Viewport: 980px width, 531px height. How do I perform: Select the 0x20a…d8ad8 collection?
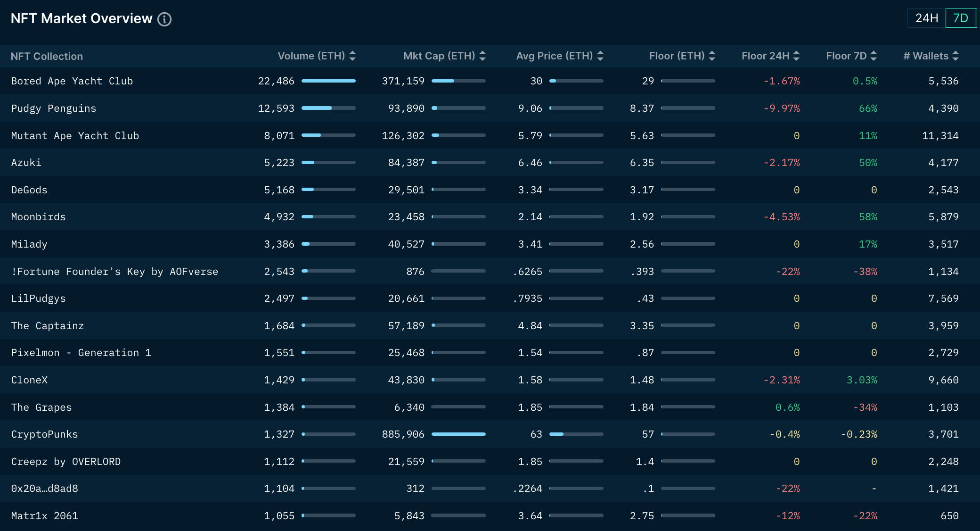pos(44,489)
